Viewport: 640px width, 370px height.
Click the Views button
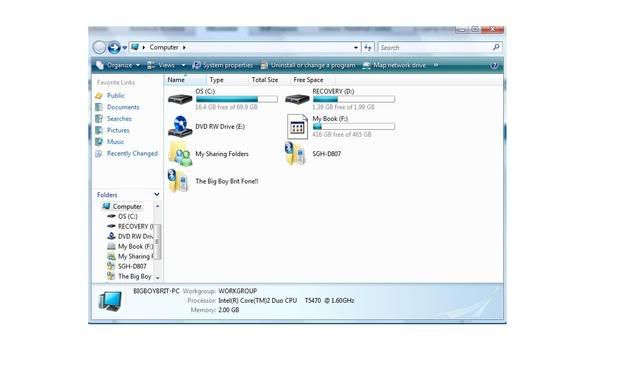pos(162,65)
